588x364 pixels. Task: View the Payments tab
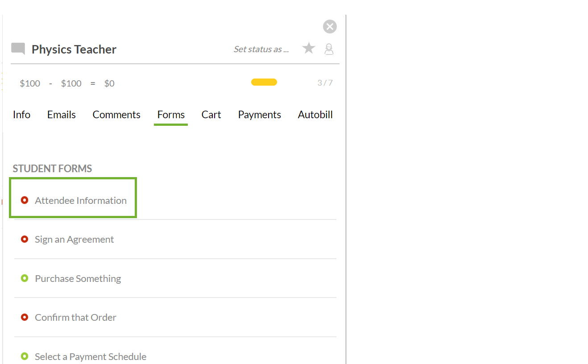(259, 115)
